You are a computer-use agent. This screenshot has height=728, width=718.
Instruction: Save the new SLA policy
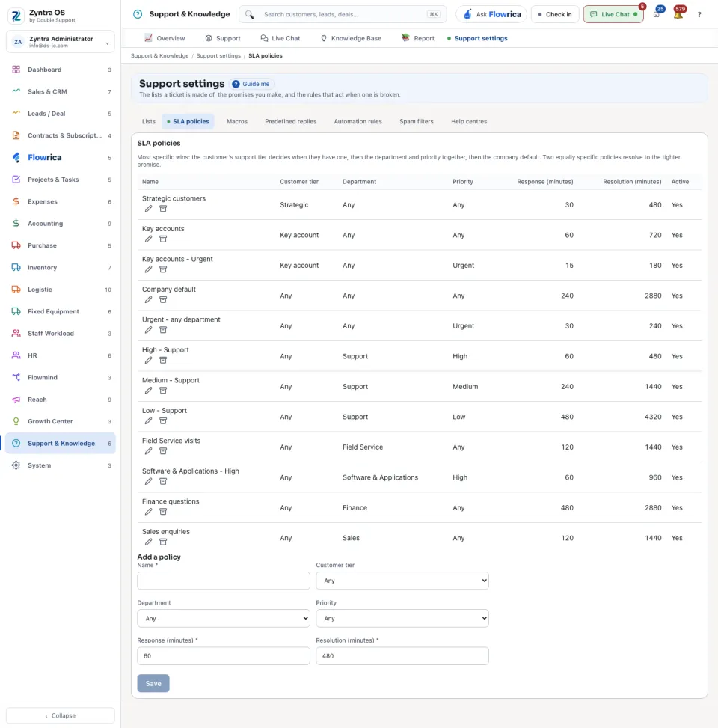click(x=153, y=683)
